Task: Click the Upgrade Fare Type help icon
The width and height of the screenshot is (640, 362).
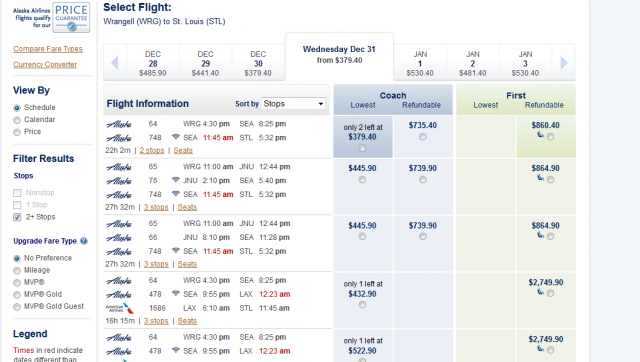Action: [x=84, y=241]
